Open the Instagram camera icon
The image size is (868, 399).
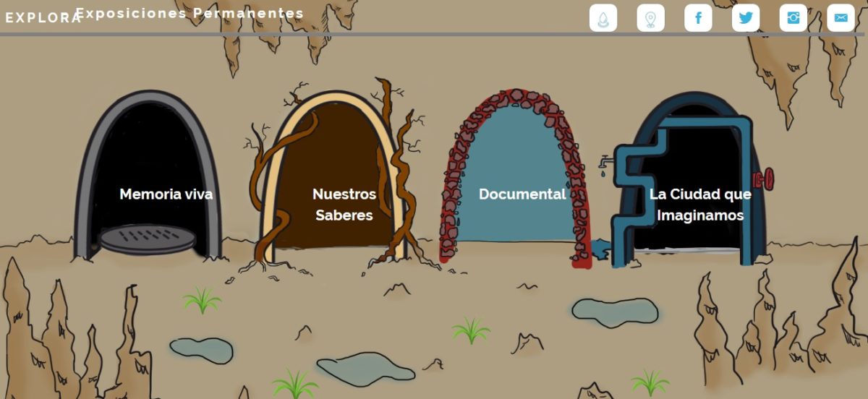793,18
